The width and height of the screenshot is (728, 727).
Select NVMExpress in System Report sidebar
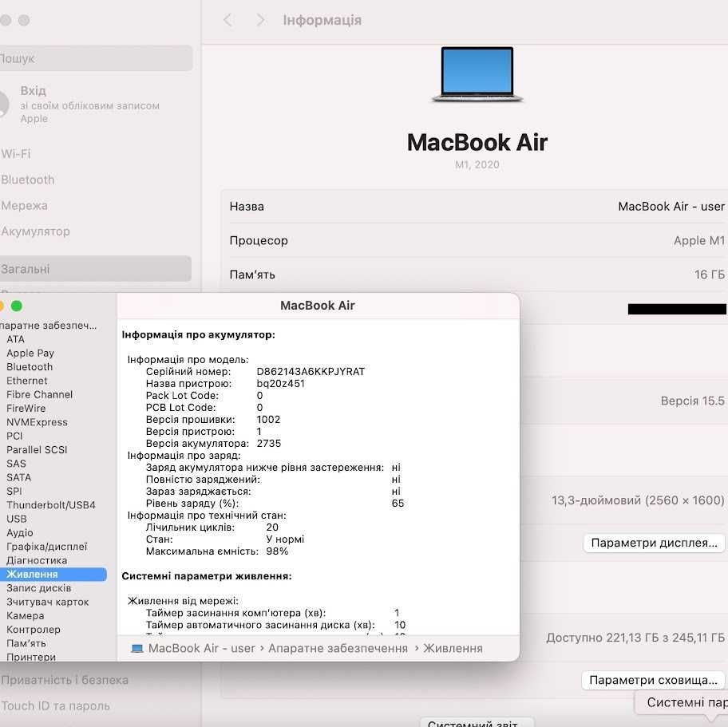click(x=37, y=422)
